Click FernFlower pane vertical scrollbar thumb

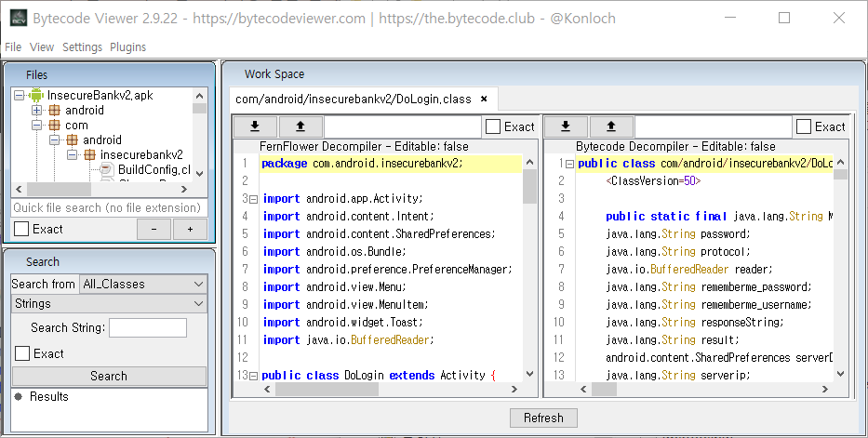pos(529,186)
